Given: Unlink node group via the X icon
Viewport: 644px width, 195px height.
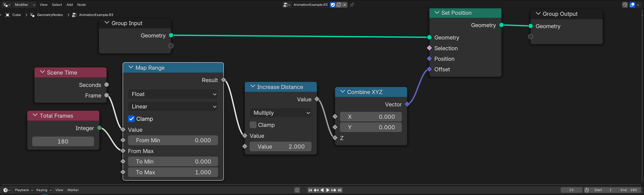Looking at the screenshot, I should (345, 4).
